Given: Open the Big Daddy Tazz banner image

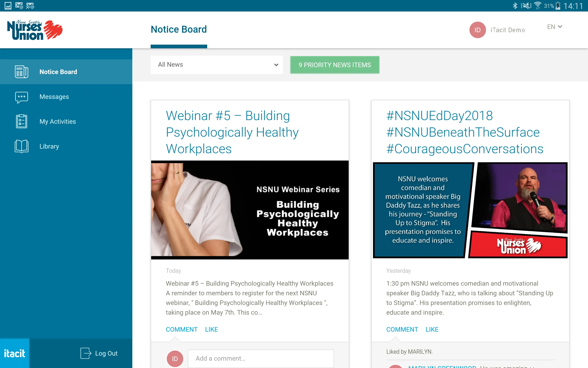Looking at the screenshot, I should click(470, 210).
